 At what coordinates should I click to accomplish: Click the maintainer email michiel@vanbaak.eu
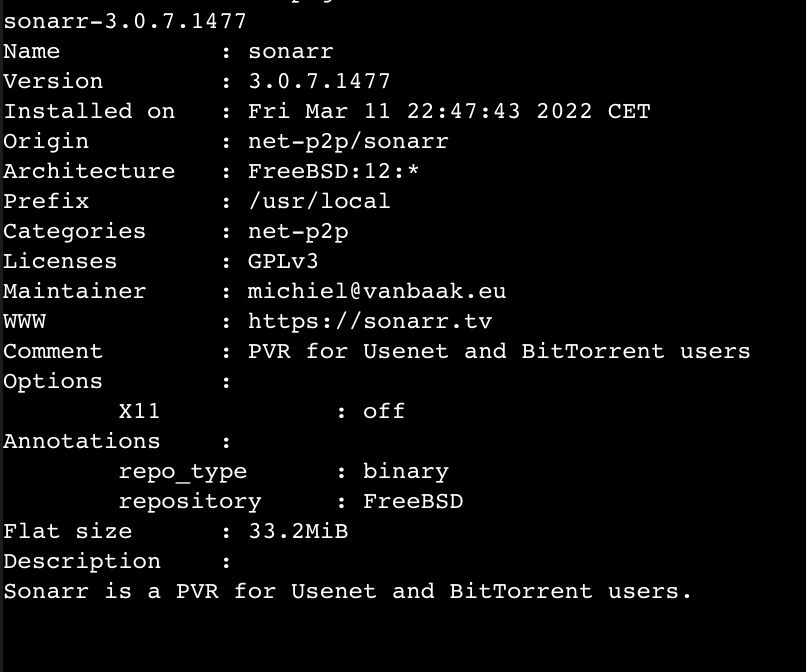tap(377, 291)
